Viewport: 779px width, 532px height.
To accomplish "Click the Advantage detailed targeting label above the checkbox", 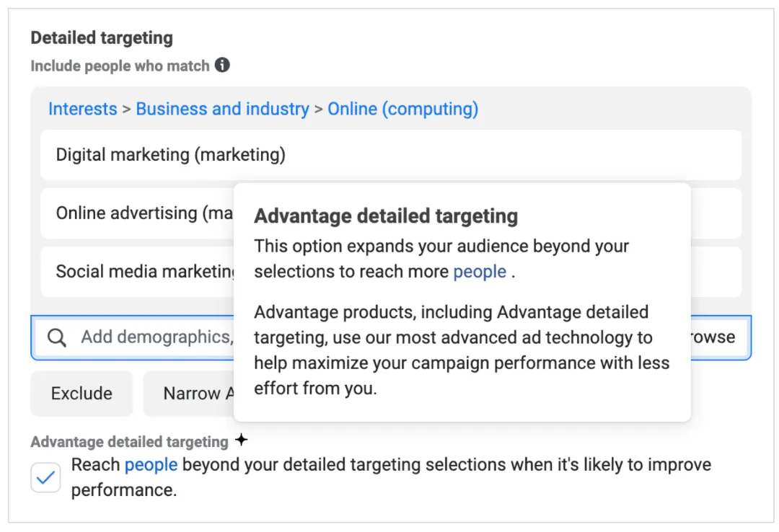I will pos(129,442).
